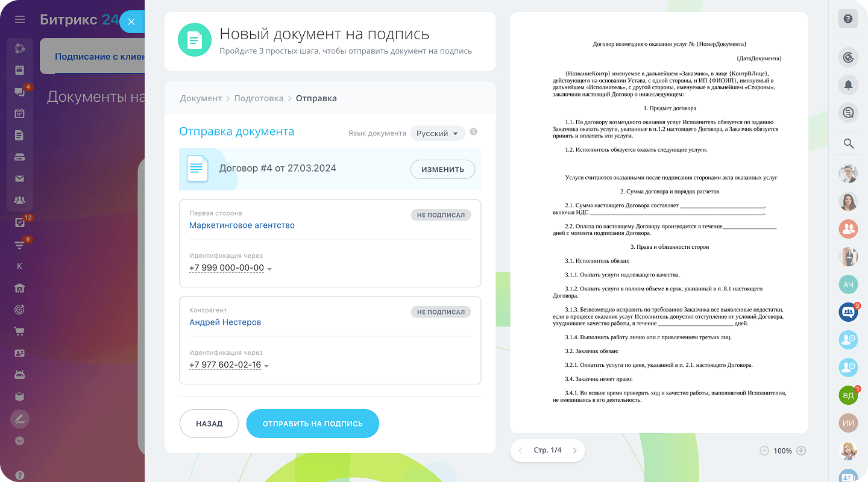
Task: Zoom in document preview with plus
Action: [801, 451]
